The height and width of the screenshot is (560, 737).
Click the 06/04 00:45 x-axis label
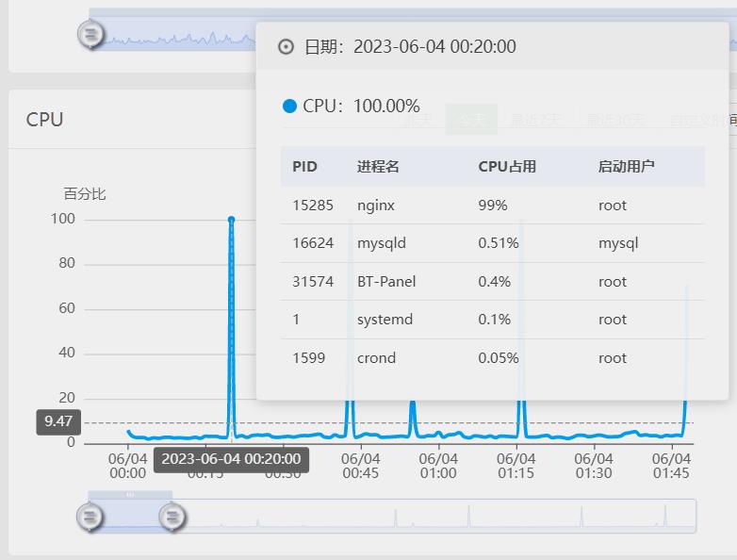pyautogui.click(x=361, y=466)
